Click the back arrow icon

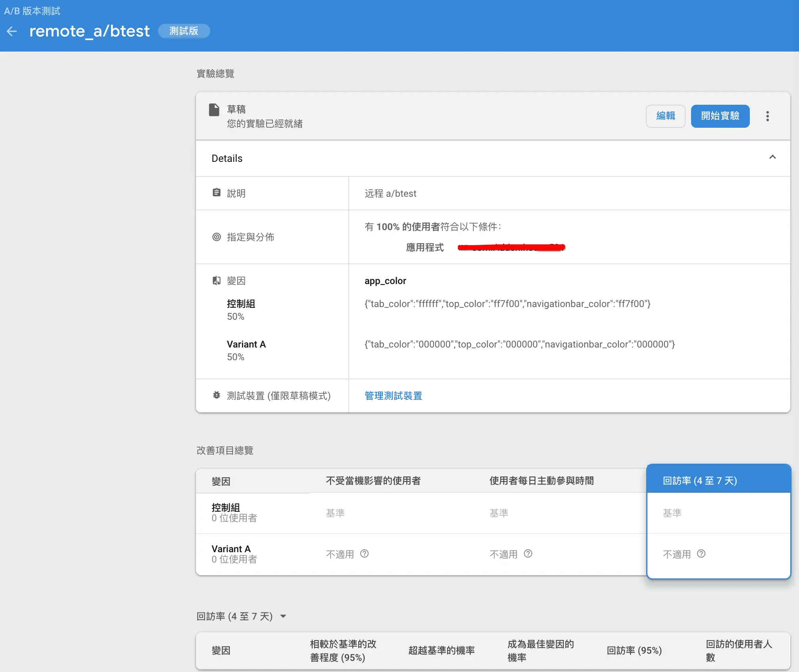(x=12, y=31)
